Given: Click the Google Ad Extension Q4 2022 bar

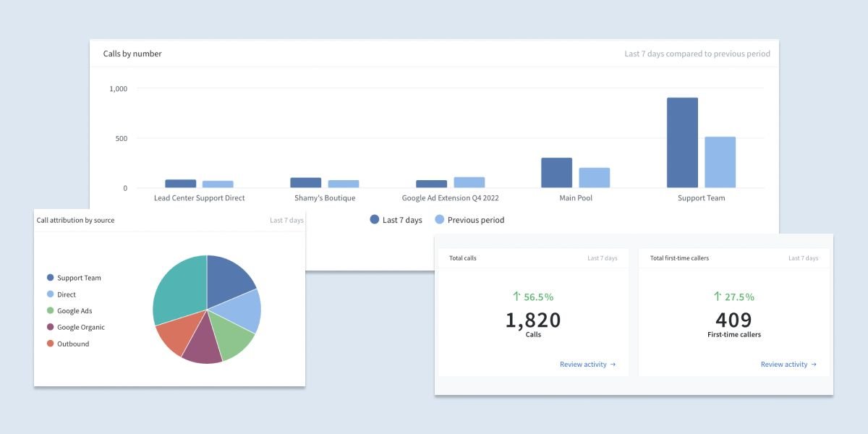Looking at the screenshot, I should pos(431,184).
